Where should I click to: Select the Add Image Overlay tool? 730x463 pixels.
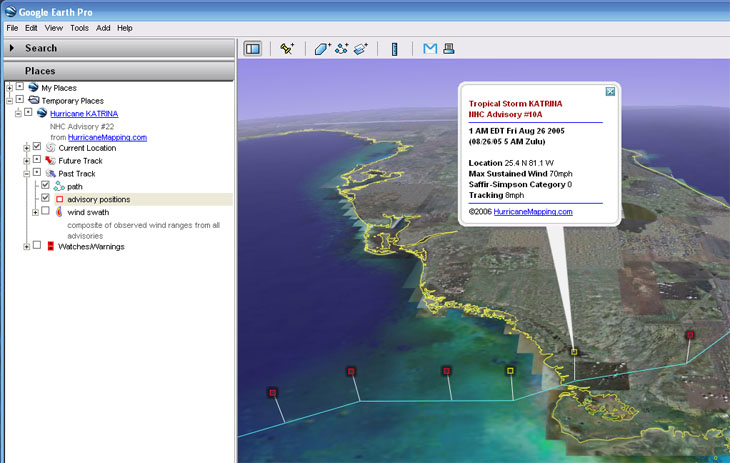360,48
